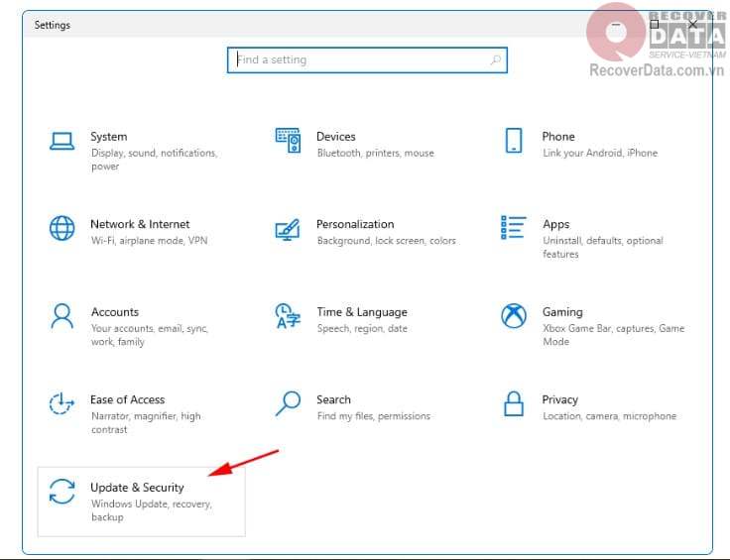Image resolution: width=730 pixels, height=560 pixels.
Task: Open the Devices keyboard and speaker icon
Action: click(x=288, y=141)
